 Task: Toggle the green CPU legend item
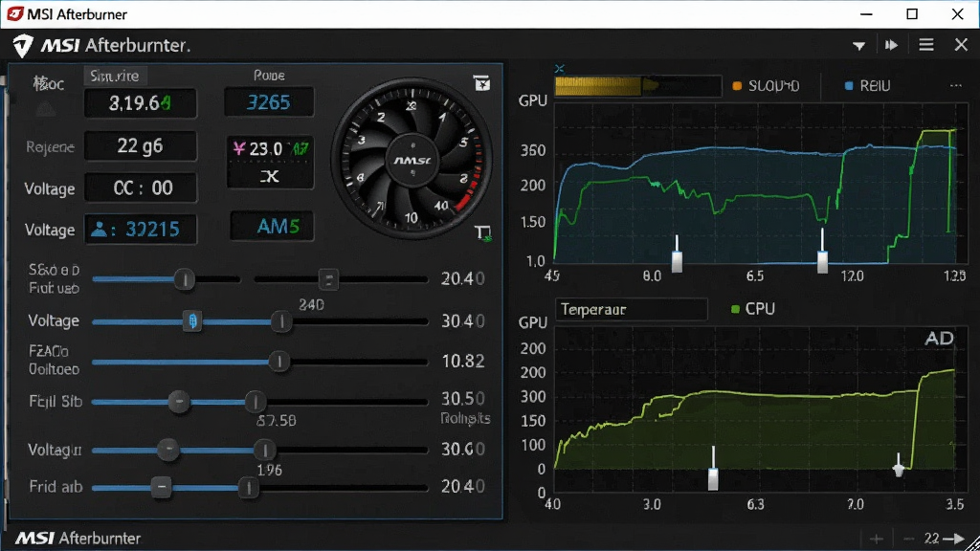point(753,309)
